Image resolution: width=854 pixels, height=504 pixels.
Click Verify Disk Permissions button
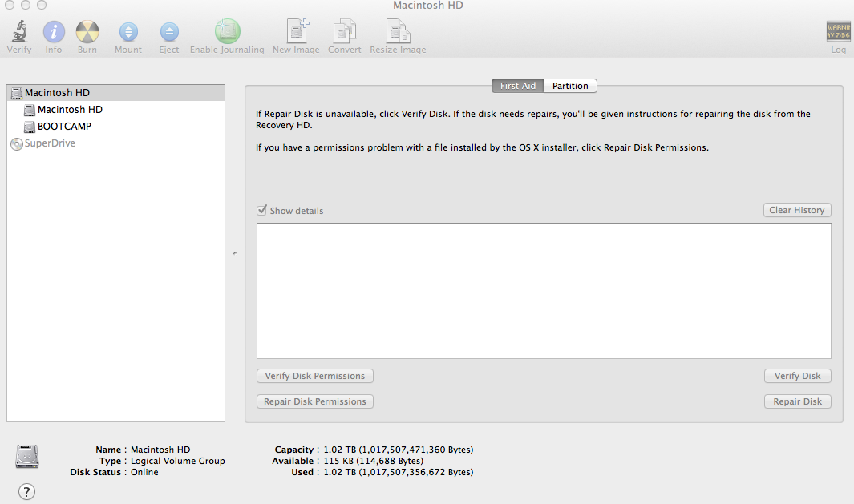click(315, 376)
